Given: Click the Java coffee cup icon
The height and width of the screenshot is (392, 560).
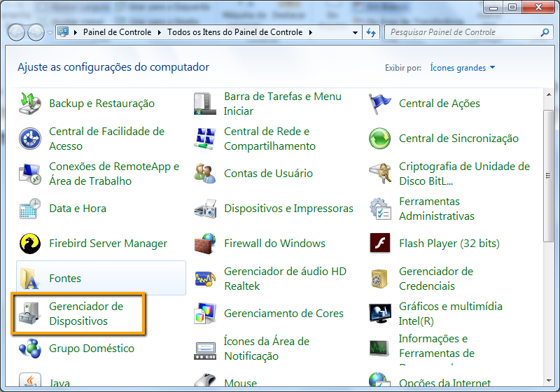Looking at the screenshot, I should 29,380.
